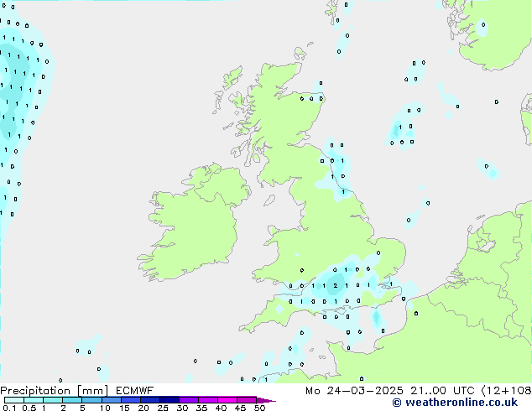Viewport: 532px width, 411px height.
Task: Click the 1–2 mm legend color swatch
Action: point(53,400)
